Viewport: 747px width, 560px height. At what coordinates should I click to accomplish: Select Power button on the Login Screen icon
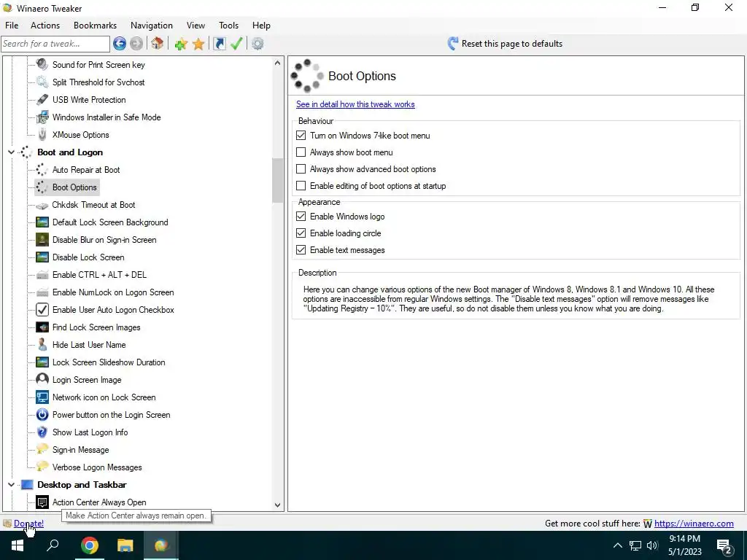pos(42,415)
